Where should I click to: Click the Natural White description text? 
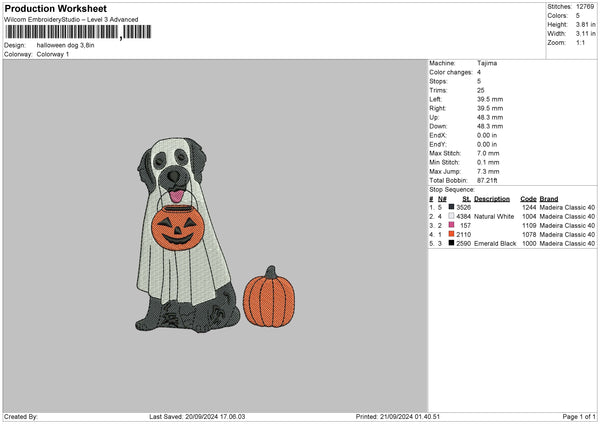click(x=494, y=217)
